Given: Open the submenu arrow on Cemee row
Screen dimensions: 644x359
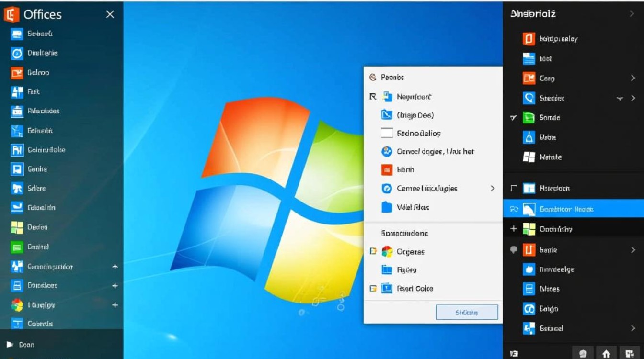Looking at the screenshot, I should 493,189.
